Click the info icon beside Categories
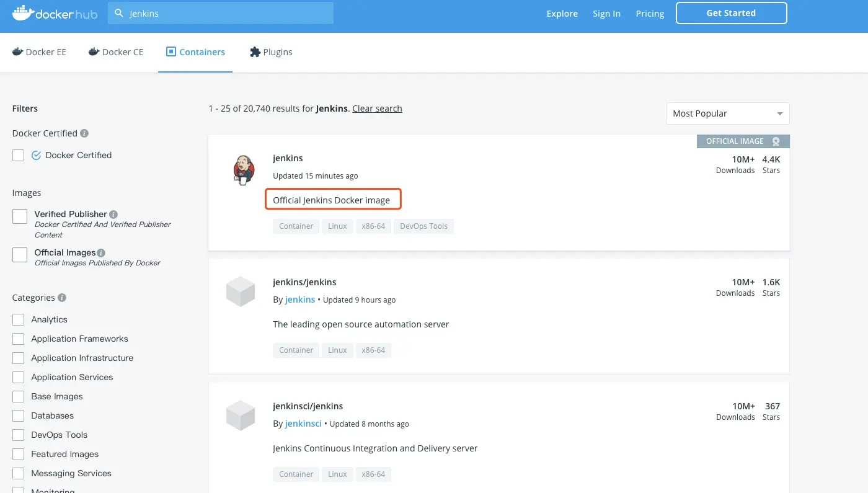This screenshot has width=868, height=493. click(62, 298)
